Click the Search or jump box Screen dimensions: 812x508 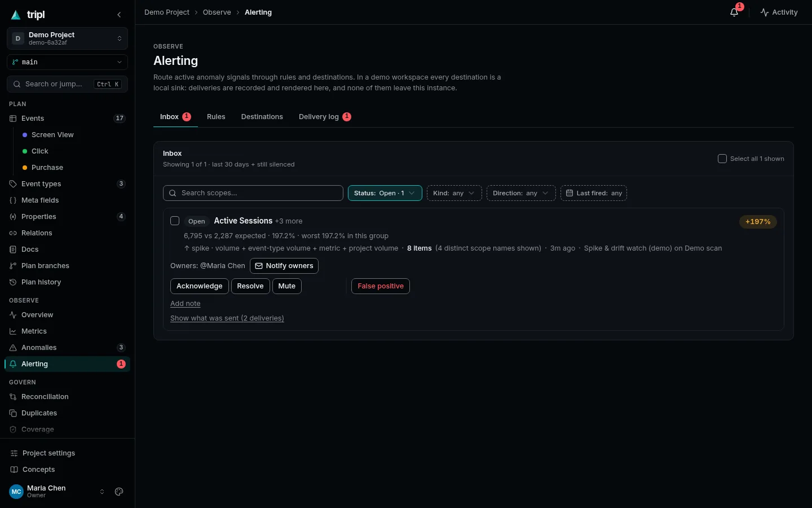click(67, 84)
